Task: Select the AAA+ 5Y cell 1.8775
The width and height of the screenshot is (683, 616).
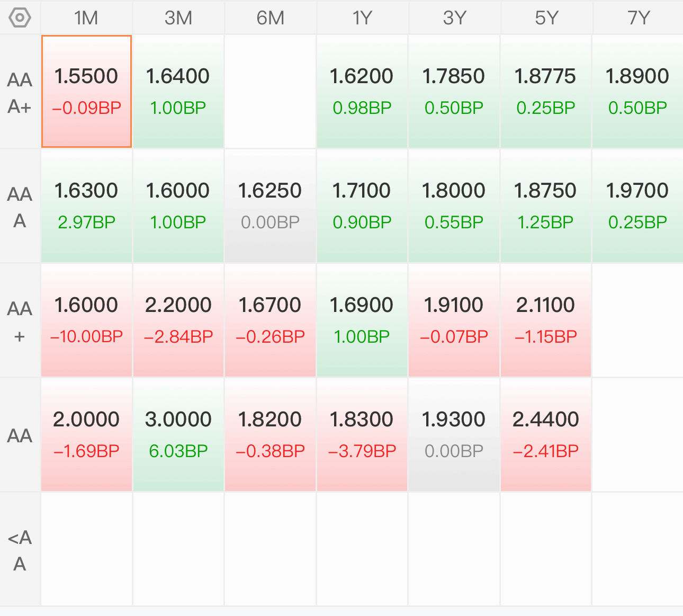Action: [x=546, y=92]
